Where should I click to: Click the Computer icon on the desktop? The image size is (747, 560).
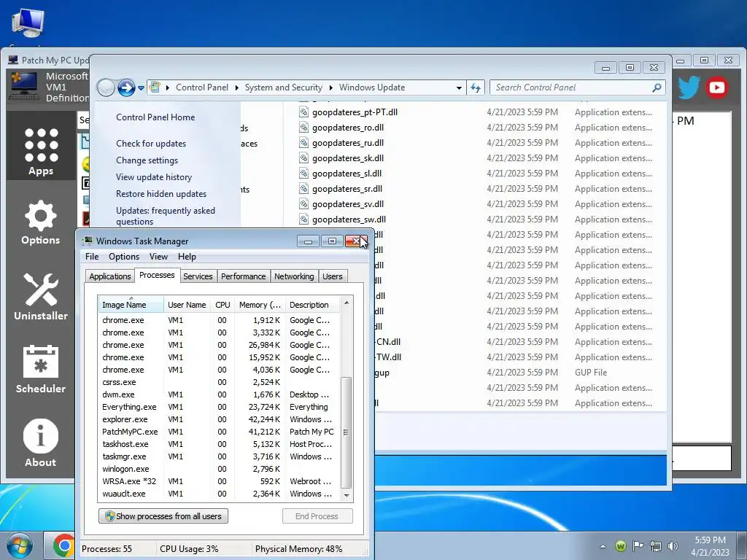[x=28, y=23]
